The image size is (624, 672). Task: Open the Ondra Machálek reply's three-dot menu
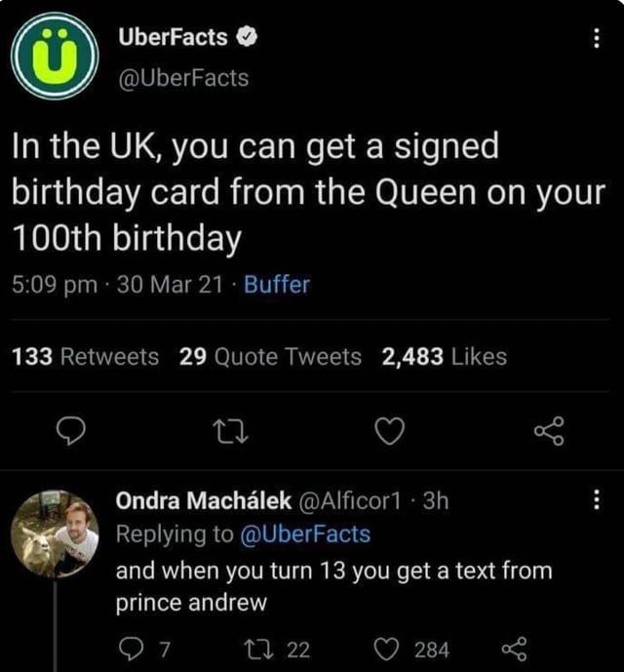[597, 501]
